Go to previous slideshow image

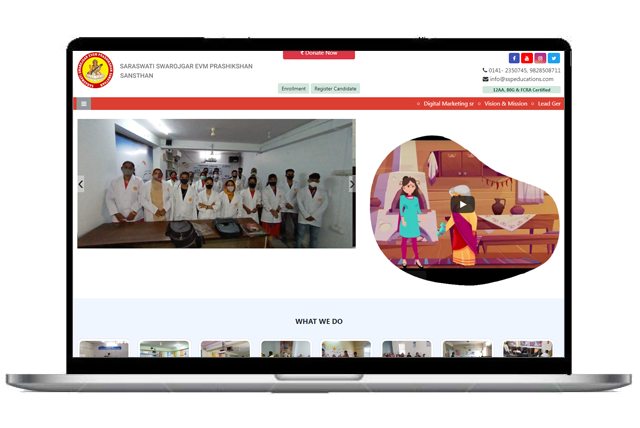(x=81, y=184)
